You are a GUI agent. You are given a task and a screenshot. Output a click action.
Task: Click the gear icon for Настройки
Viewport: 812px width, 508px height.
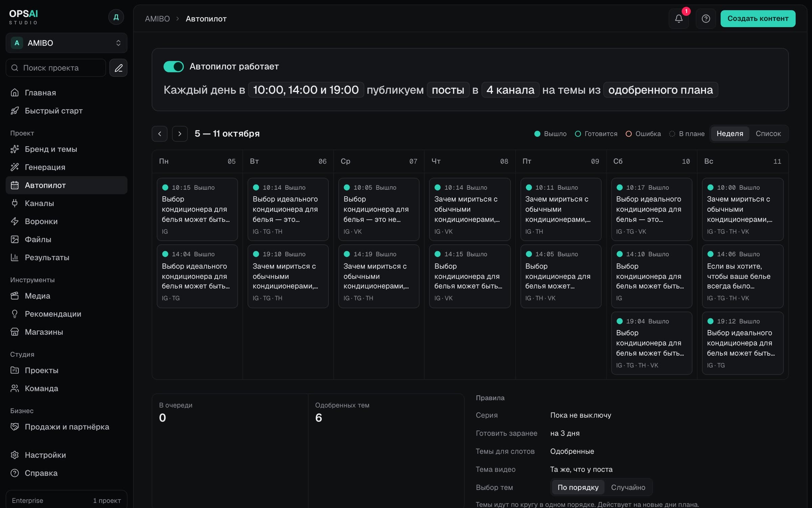(x=15, y=455)
